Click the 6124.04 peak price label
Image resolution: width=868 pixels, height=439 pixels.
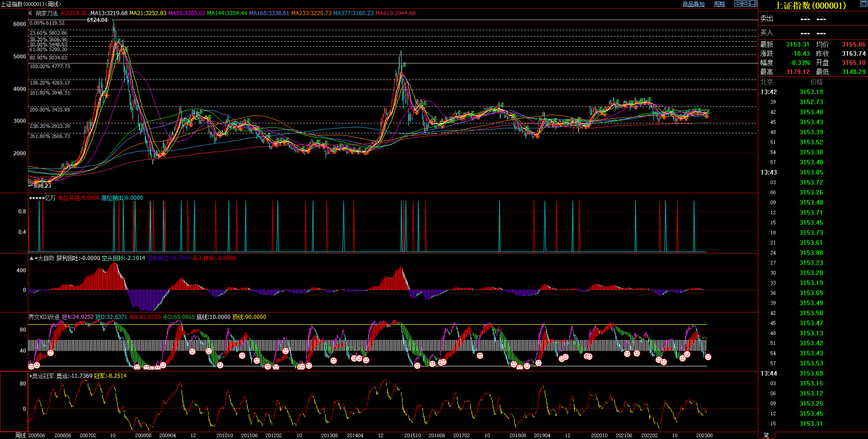pos(97,20)
